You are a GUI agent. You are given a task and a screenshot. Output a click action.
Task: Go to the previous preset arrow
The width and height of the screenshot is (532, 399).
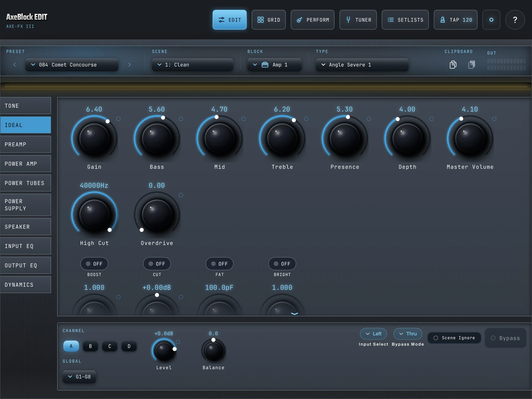tap(15, 65)
